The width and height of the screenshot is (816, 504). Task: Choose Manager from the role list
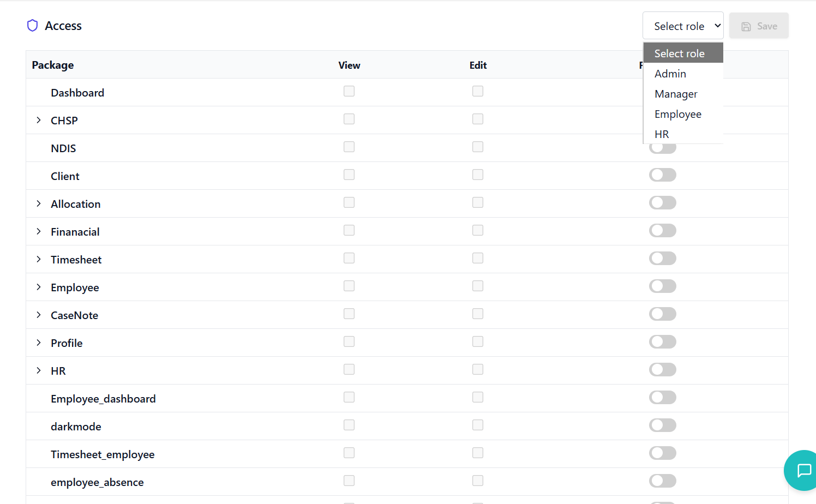[676, 94]
